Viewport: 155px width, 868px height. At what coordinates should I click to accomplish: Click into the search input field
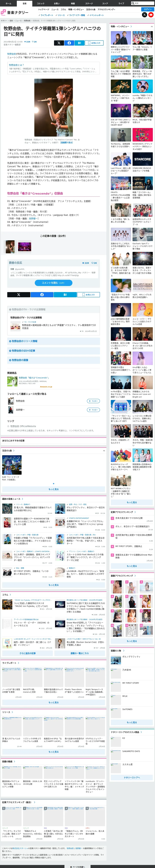click(144, 3)
